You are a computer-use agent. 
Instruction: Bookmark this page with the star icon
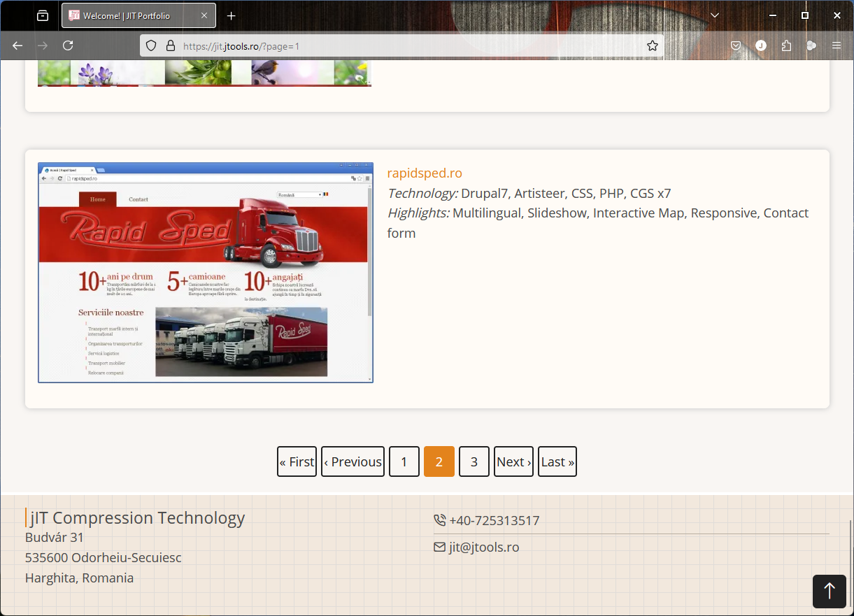tap(652, 45)
